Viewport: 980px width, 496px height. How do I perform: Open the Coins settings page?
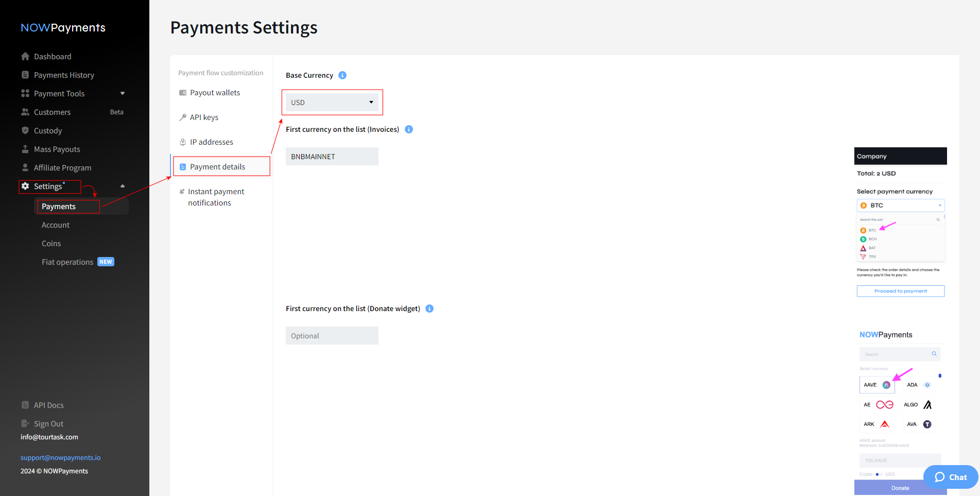click(x=51, y=244)
